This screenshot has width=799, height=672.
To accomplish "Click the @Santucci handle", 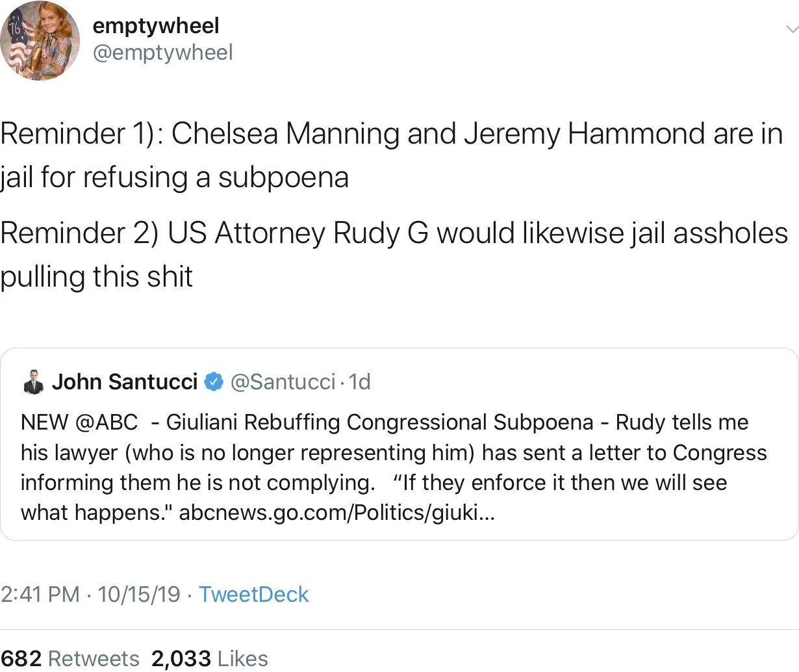I will tap(283, 381).
